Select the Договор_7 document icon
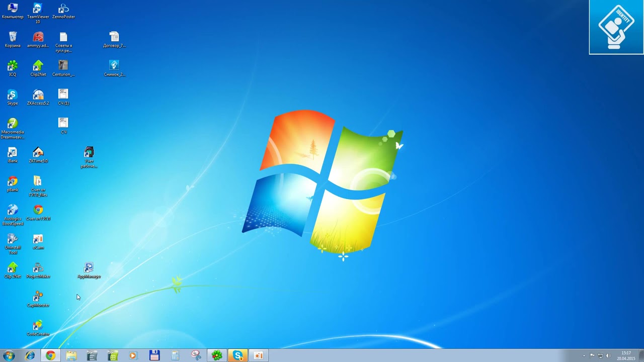Screen dimensions: 644x362 [x=114, y=40]
